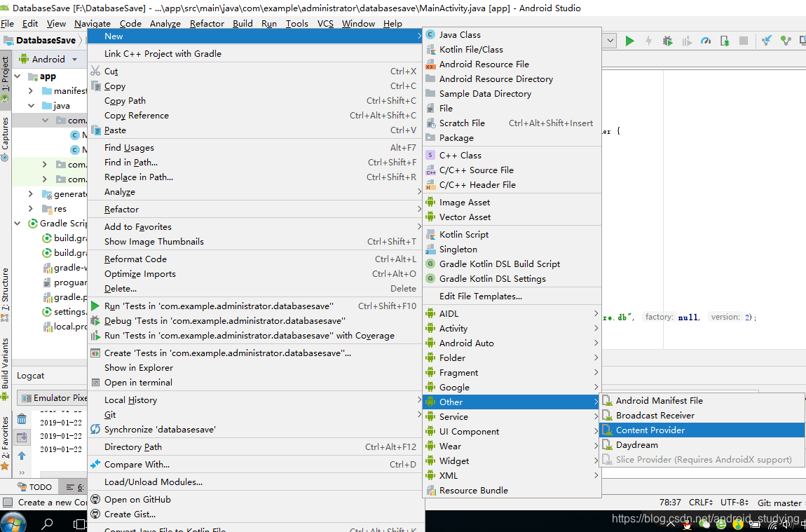
Task: Click the Open in terminal icon
Action: coord(95,383)
